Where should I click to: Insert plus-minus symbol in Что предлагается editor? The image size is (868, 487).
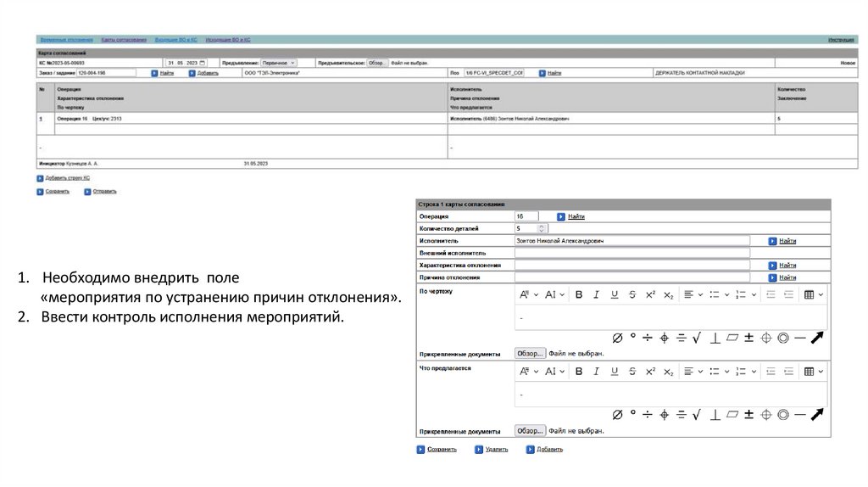(749, 414)
